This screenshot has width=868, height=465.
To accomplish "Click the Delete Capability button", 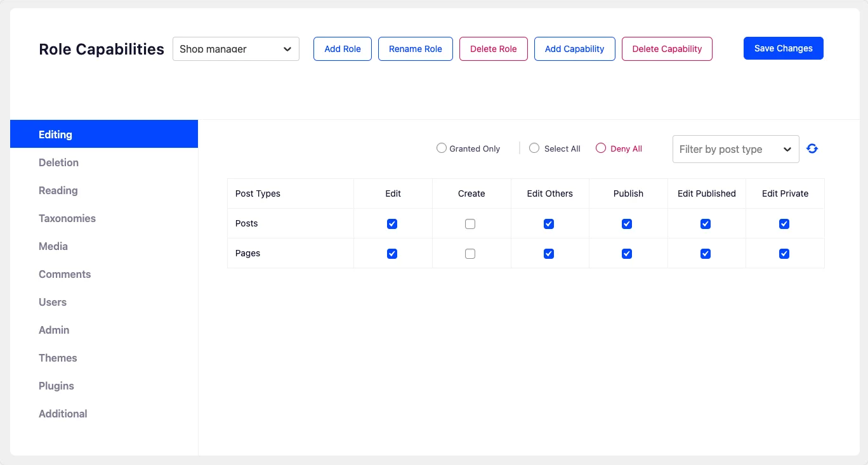I will click(x=667, y=48).
